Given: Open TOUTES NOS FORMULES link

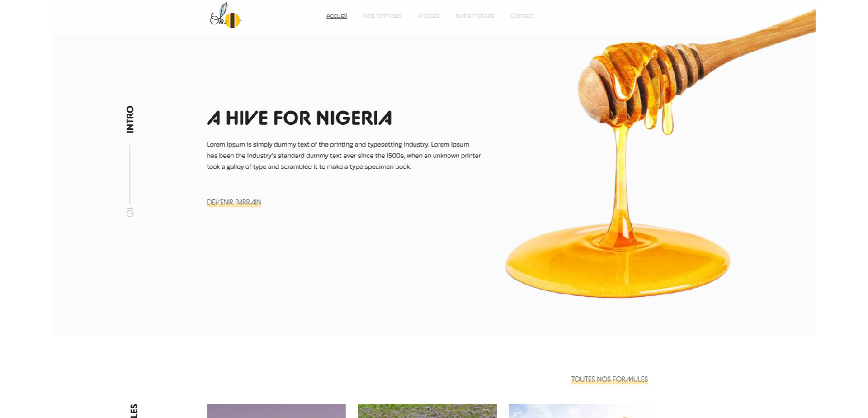Looking at the screenshot, I should click(x=609, y=379).
